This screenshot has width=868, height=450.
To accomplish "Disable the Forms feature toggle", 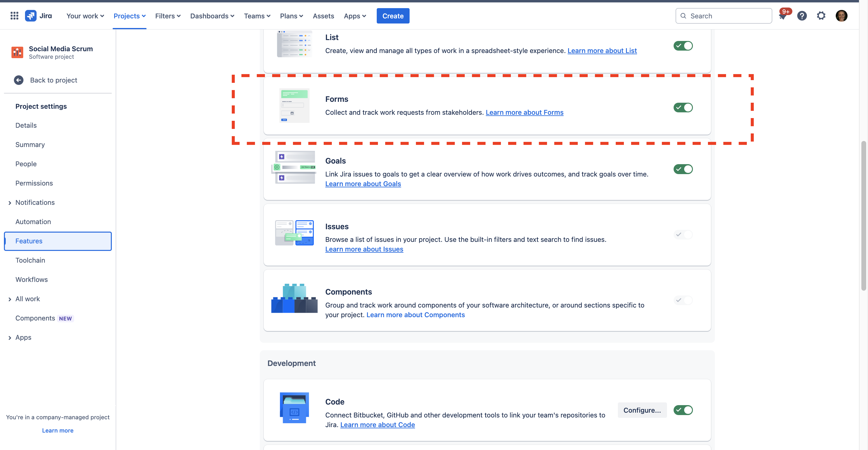I will (683, 108).
